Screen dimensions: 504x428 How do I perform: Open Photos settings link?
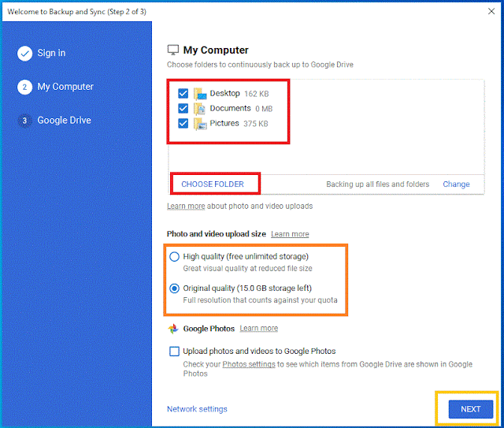point(249,364)
